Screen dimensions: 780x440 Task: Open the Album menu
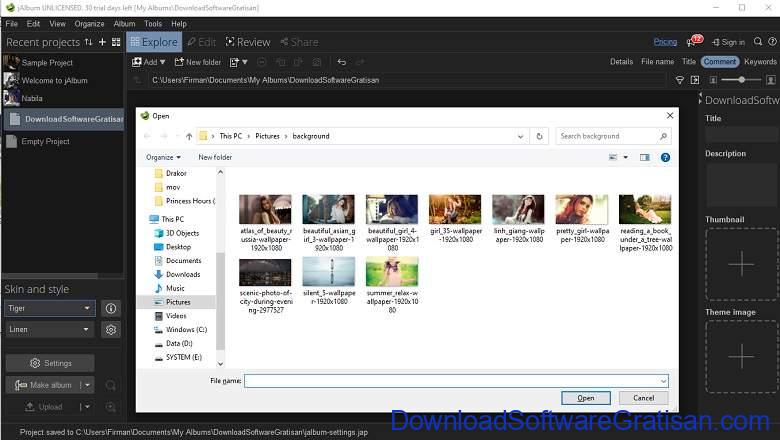(x=124, y=24)
